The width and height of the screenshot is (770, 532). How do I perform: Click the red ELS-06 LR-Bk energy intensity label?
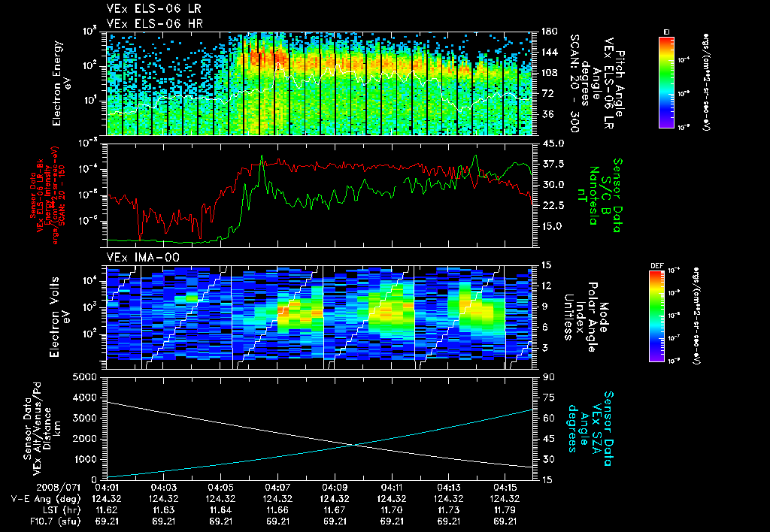[47, 195]
